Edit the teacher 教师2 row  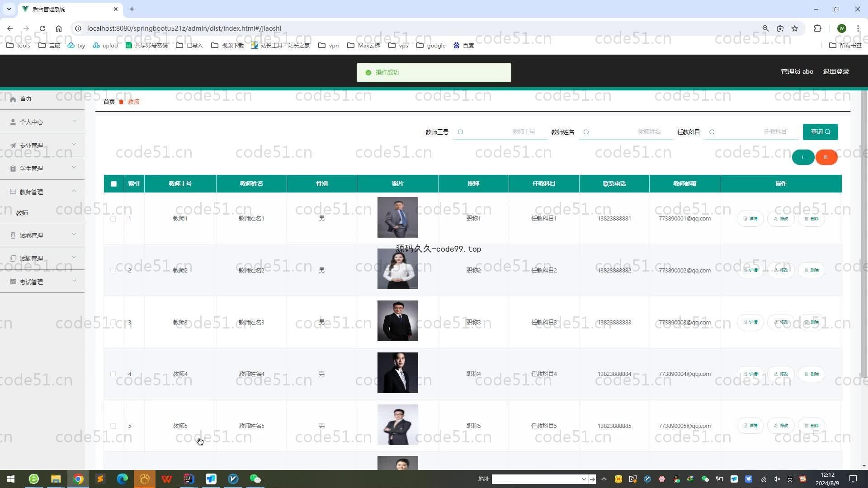pyautogui.click(x=781, y=270)
